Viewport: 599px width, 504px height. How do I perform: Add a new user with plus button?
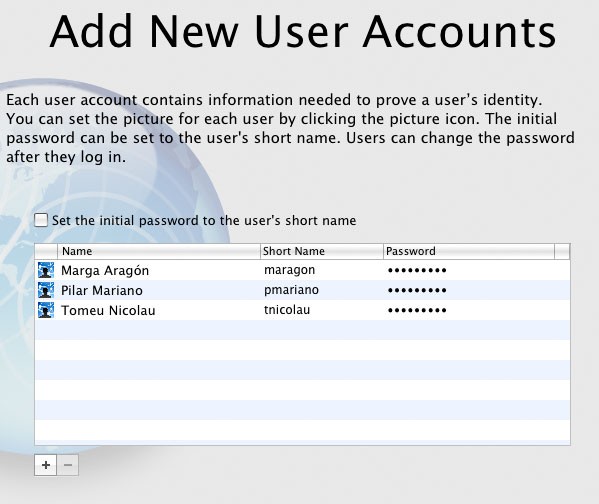tap(46, 465)
